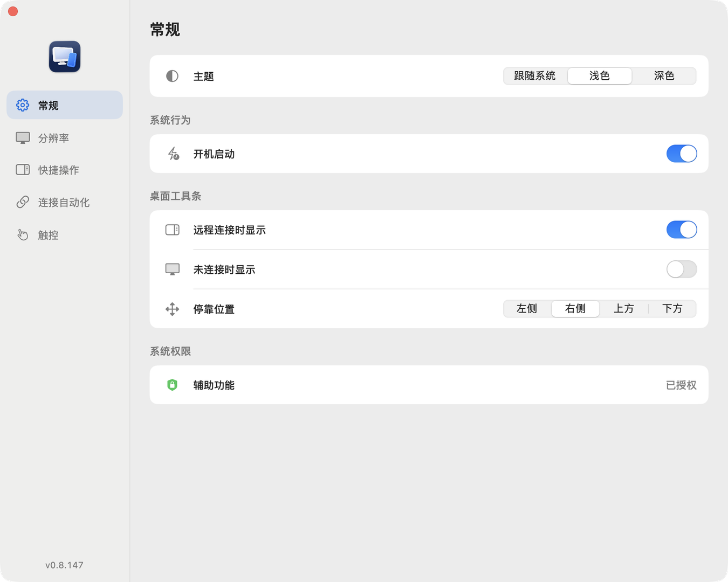The width and height of the screenshot is (728, 582).
Task: Set dock position to 下方
Action: (672, 309)
